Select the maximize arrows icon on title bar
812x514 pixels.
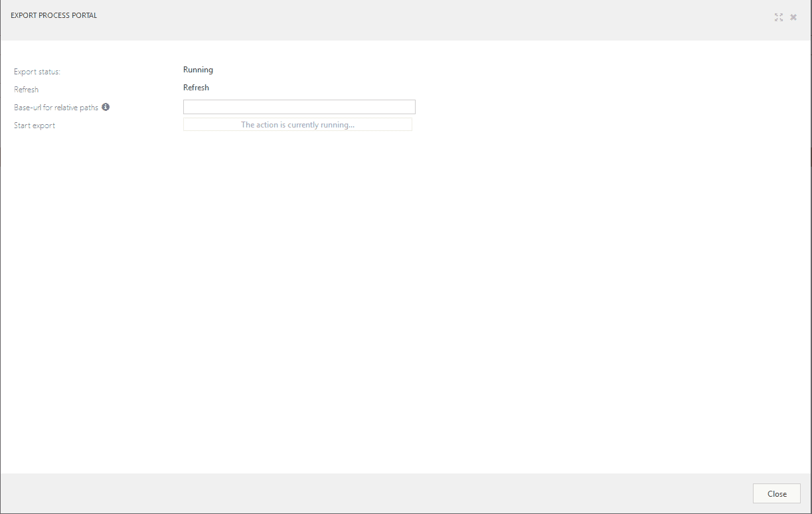pyautogui.click(x=778, y=17)
